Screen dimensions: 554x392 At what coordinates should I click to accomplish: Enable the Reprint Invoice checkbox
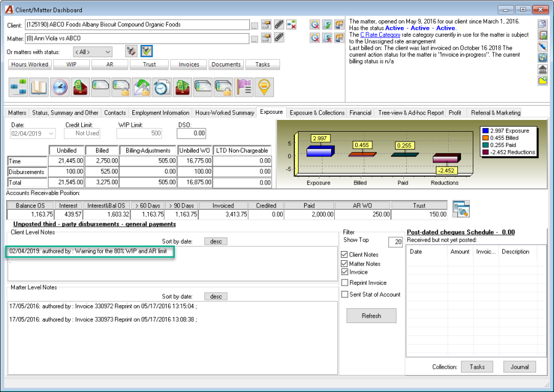pos(345,282)
